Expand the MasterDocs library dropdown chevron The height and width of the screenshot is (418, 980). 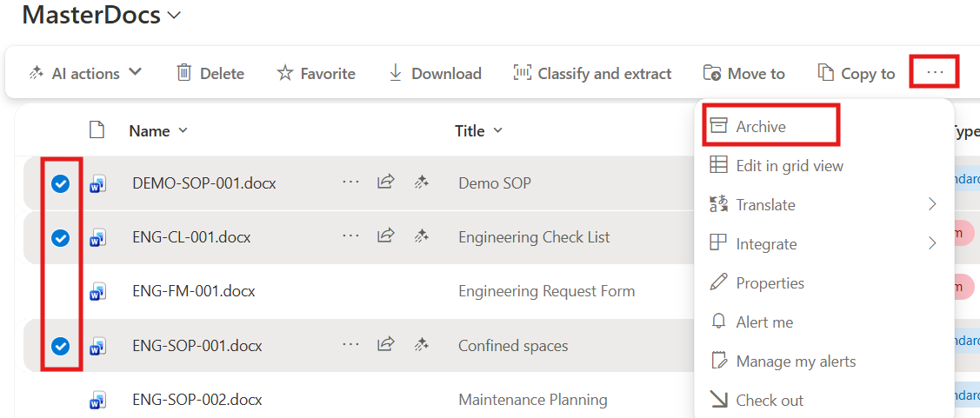point(174,15)
